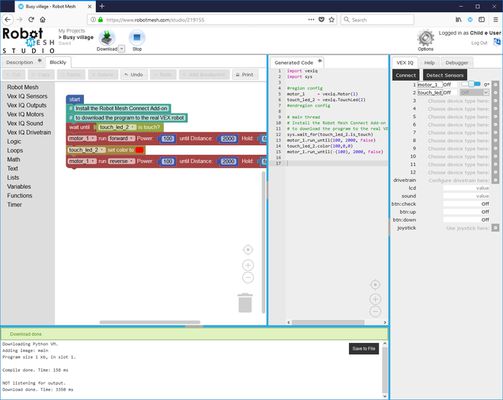Open the Help tab
The width and height of the screenshot is (503, 400).
[429, 63]
